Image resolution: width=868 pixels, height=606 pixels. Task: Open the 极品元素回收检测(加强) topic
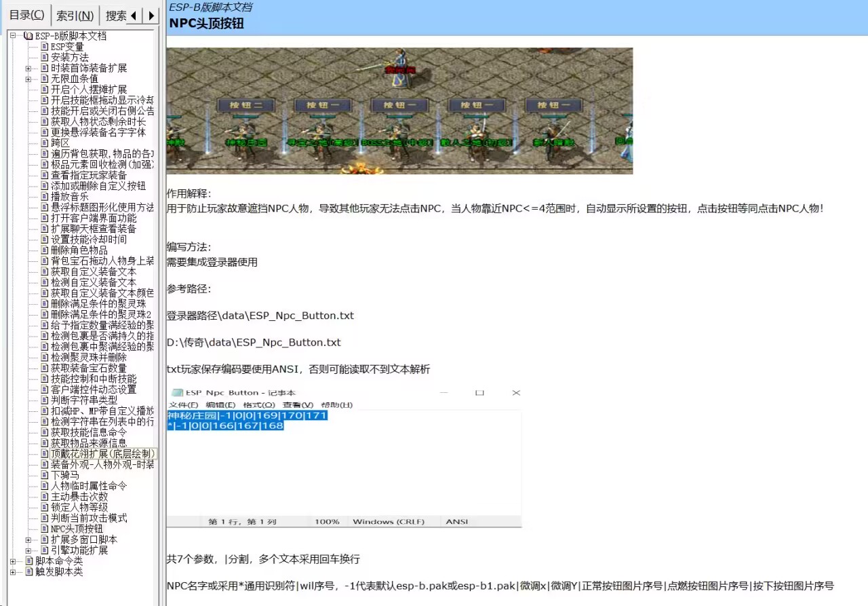[x=102, y=165]
